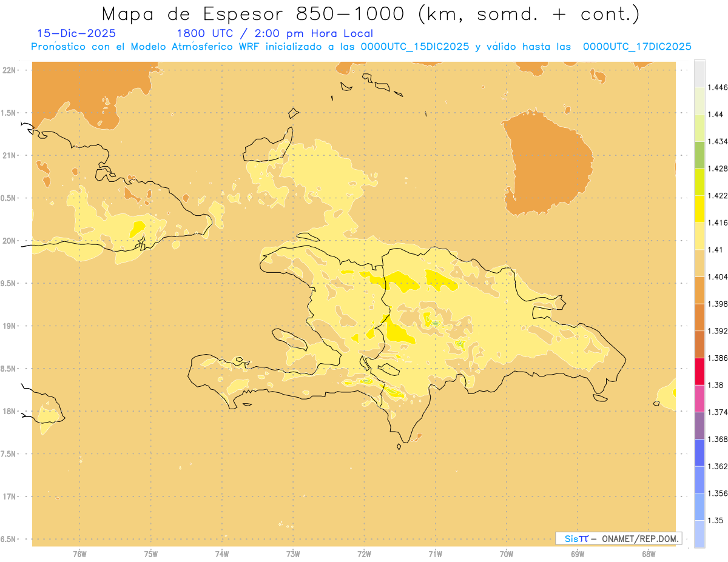
Task: Click the '76W' longitude axis label
Action: 79,554
